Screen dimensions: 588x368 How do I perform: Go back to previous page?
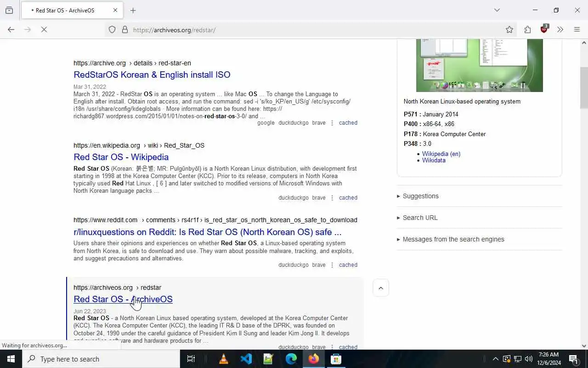click(x=11, y=29)
